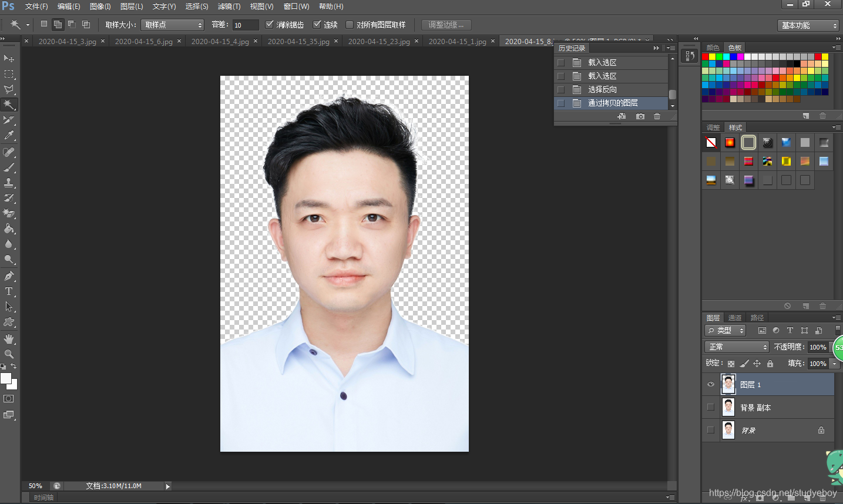Select the History Brush tool

(9, 198)
